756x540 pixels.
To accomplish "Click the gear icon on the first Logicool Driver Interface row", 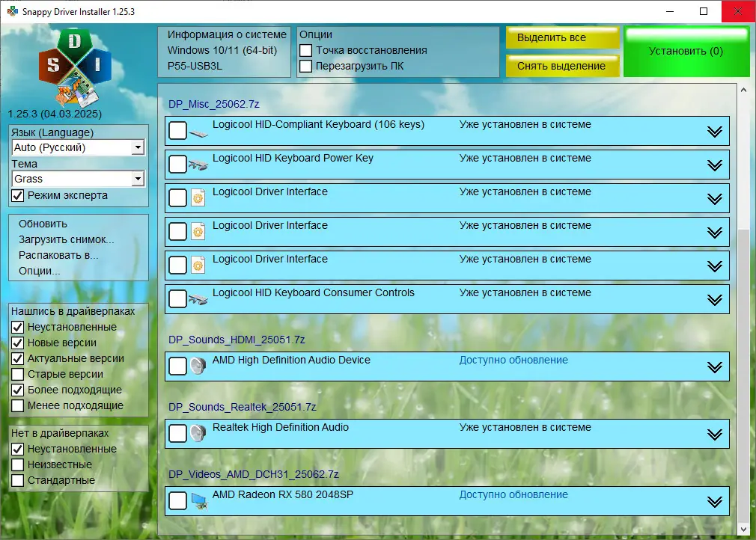I will [198, 197].
